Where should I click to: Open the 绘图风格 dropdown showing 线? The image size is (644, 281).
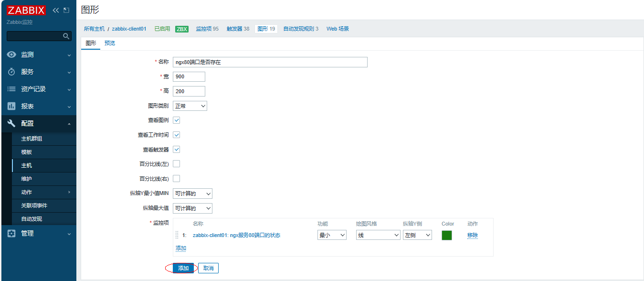click(378, 235)
